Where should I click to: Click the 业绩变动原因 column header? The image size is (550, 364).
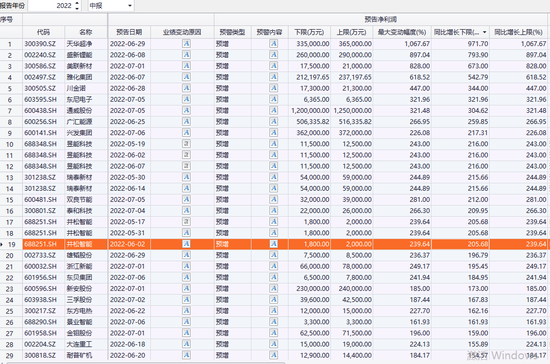coord(182,32)
